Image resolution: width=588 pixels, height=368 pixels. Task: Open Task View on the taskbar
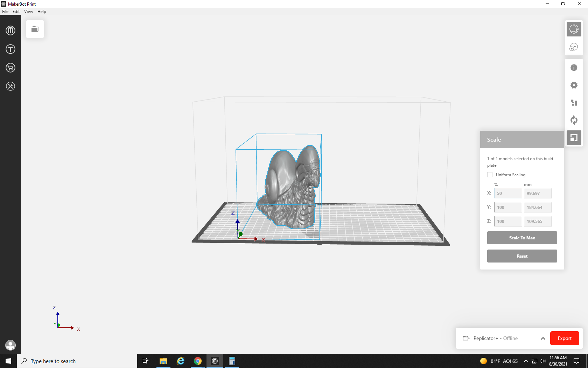click(146, 361)
